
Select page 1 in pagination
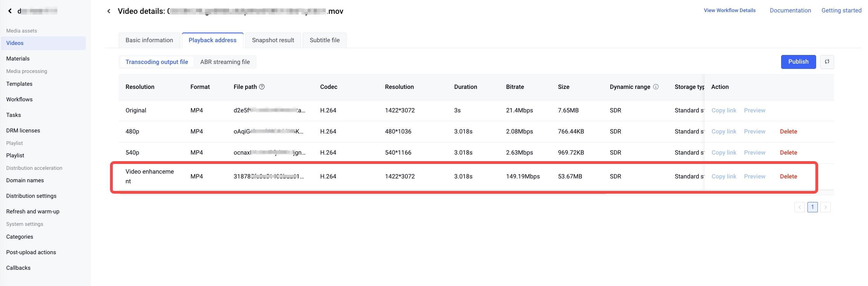812,207
